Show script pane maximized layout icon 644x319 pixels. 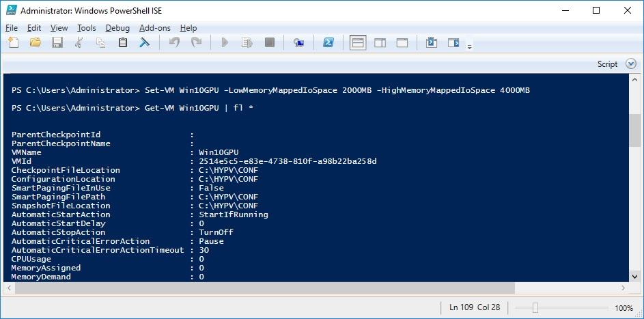pyautogui.click(x=402, y=42)
